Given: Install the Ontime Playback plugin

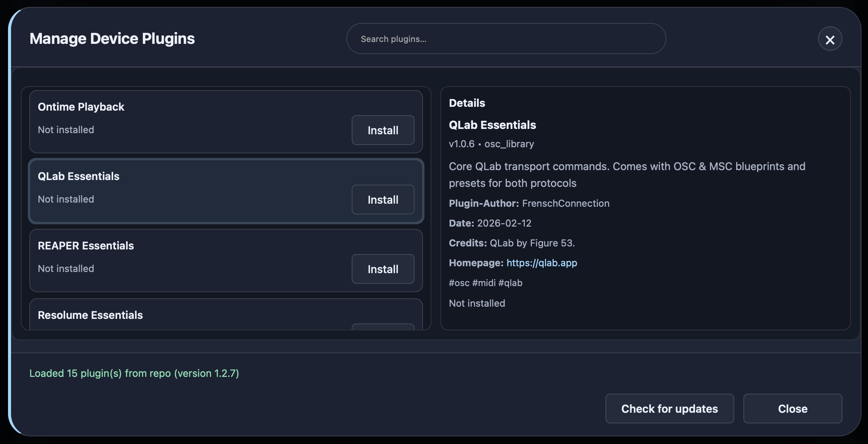Looking at the screenshot, I should 383,130.
